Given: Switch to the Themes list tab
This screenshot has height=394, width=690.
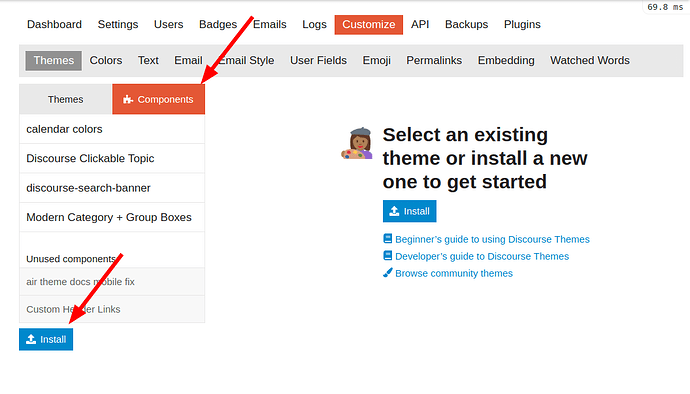Looking at the screenshot, I should tap(66, 99).
